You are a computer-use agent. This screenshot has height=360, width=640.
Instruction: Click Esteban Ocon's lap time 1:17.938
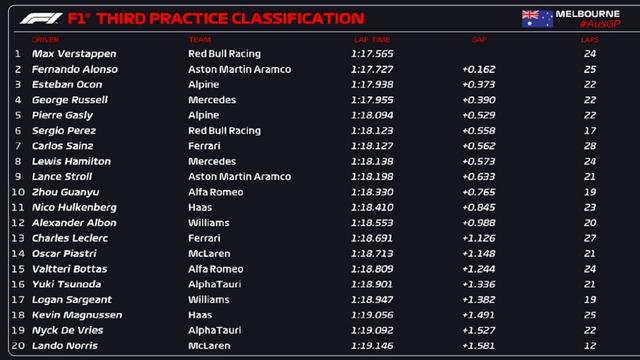coord(372,84)
